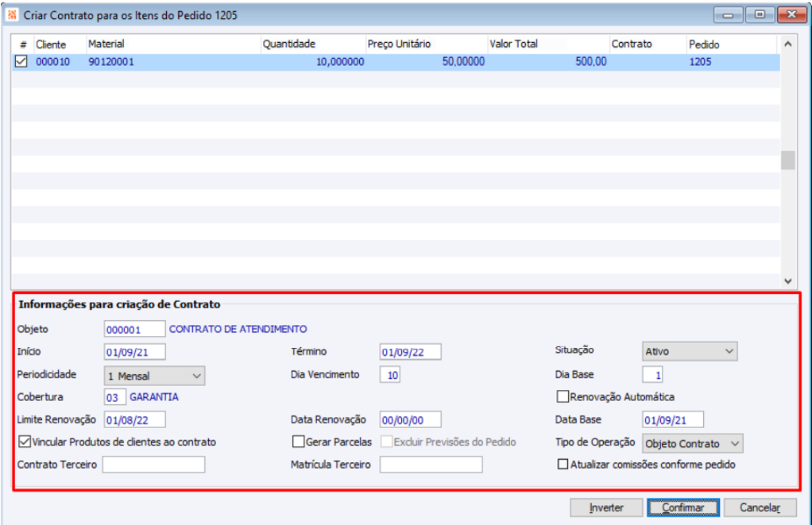Click the Limite Renovação date field
The image size is (812, 525).
click(134, 420)
